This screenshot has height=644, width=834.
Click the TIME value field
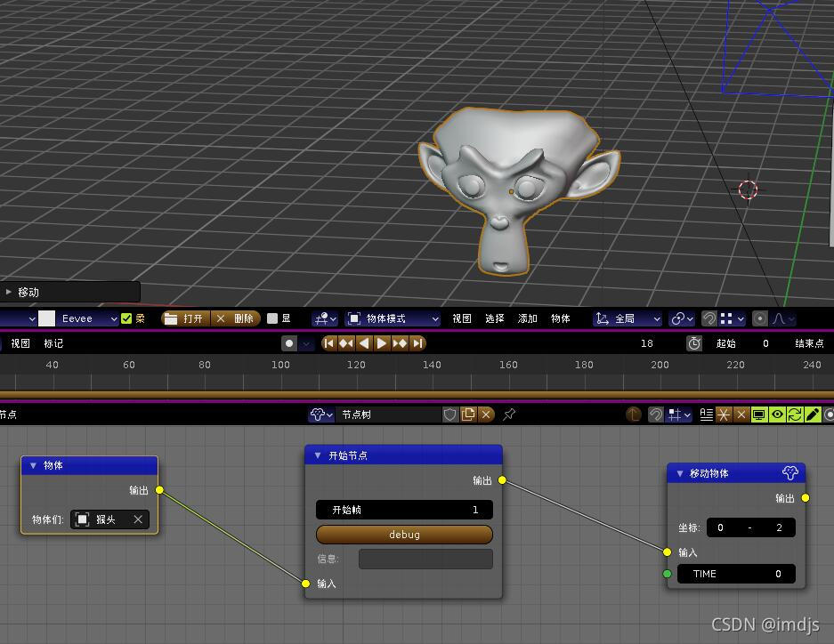pyautogui.click(x=736, y=574)
